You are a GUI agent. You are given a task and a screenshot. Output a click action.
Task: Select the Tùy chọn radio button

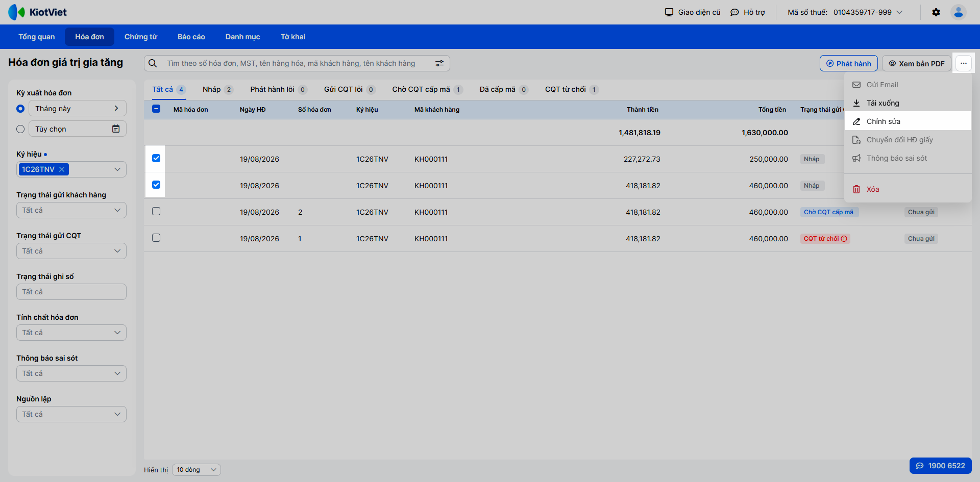[20, 129]
